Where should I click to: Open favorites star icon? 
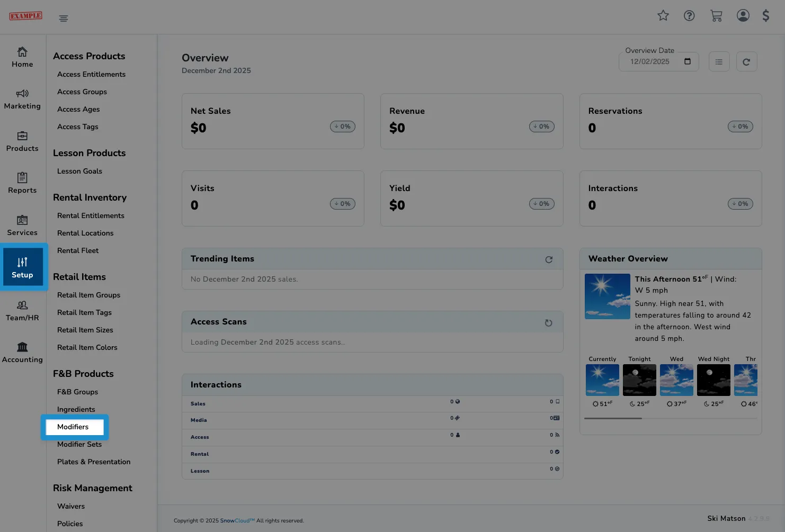tap(663, 15)
